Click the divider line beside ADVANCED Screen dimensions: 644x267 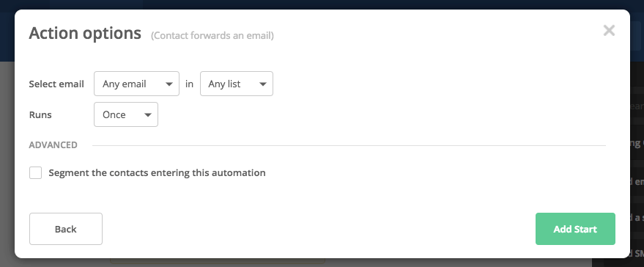pos(349,145)
